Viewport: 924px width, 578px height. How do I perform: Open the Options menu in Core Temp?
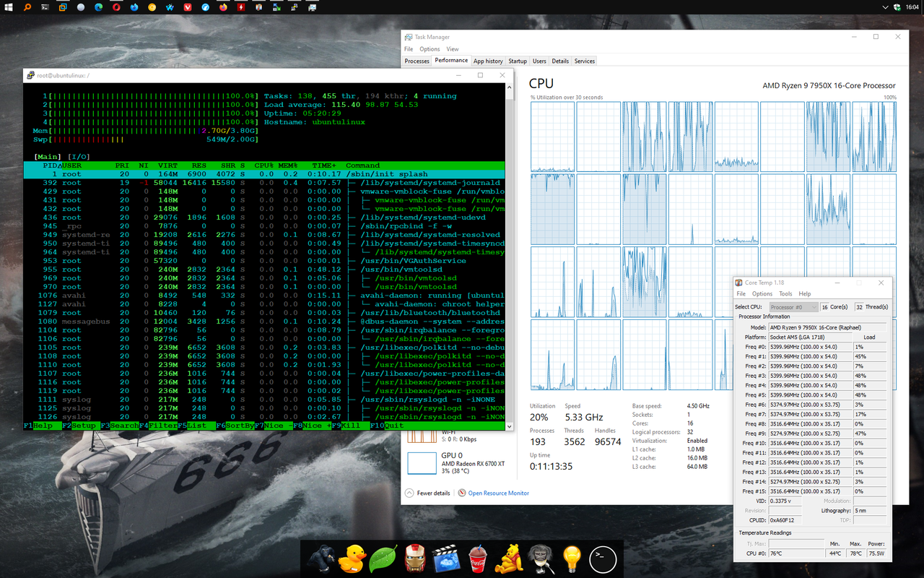762,293
